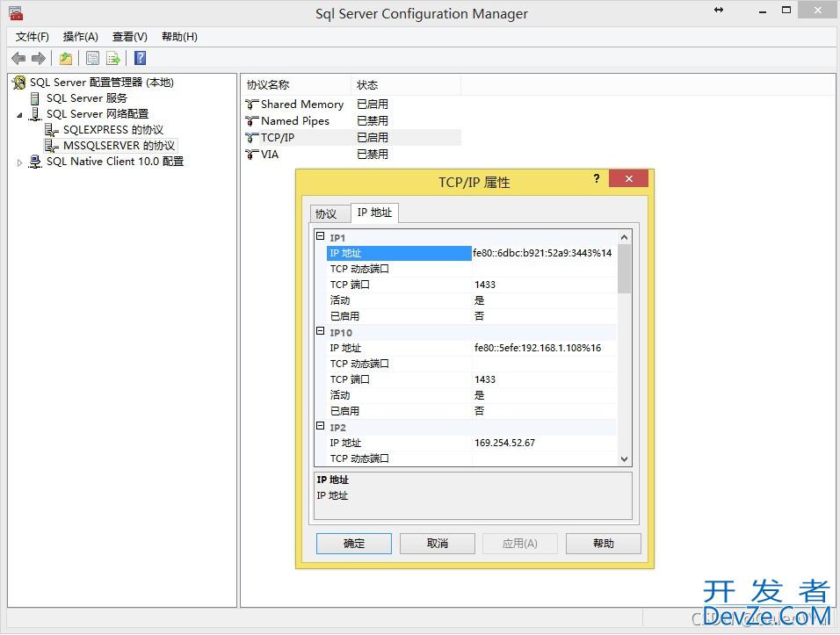This screenshot has height=635, width=840.
Task: Collapse the IP10 property group
Action: [x=321, y=331]
